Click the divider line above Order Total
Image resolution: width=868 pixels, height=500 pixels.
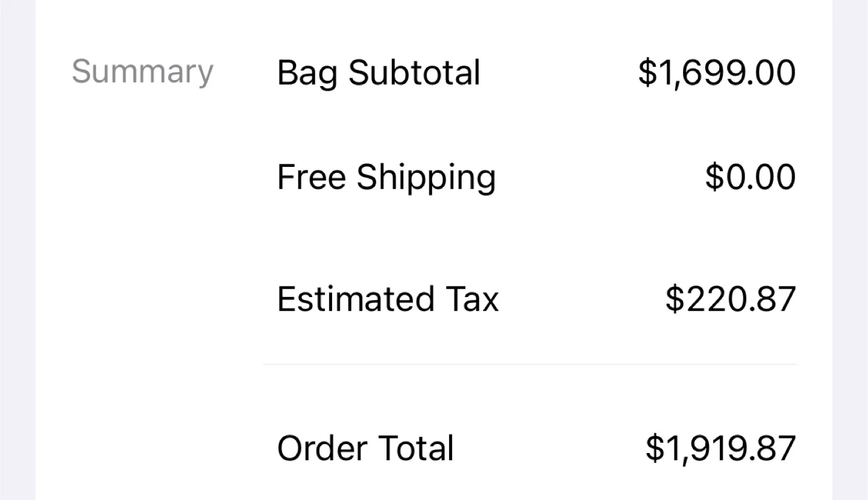[x=529, y=364]
